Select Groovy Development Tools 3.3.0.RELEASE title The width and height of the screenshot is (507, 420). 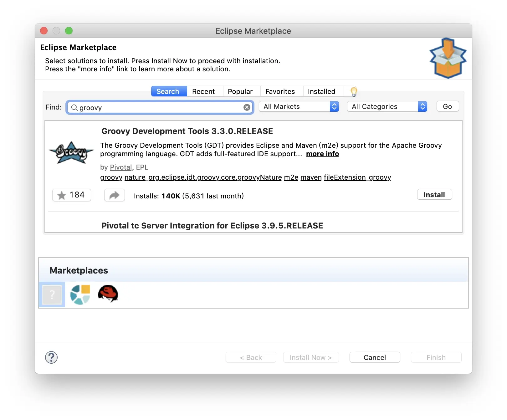click(187, 131)
